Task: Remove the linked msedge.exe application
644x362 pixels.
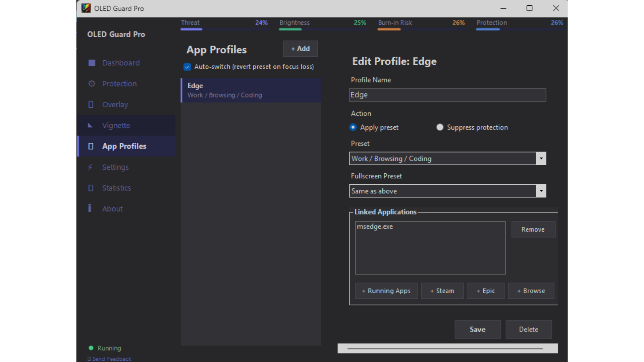Action: (533, 230)
